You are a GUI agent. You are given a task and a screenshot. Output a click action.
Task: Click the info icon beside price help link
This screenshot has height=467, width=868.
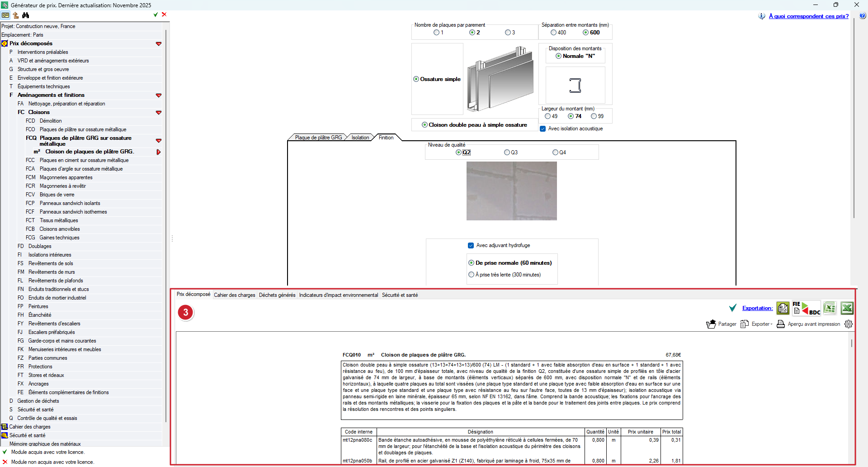coord(762,16)
